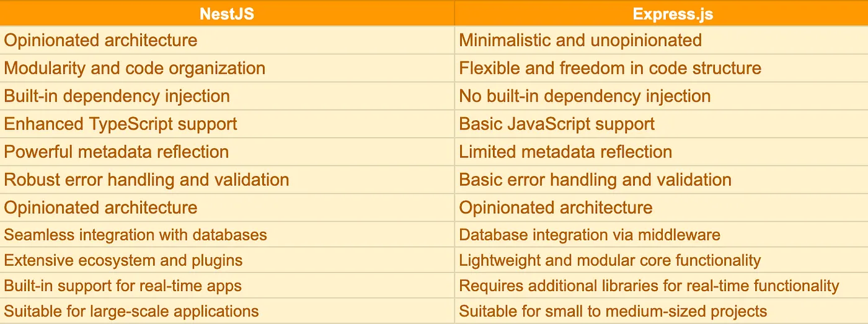This screenshot has height=324, width=868.
Task: Select 'Seamless integration with databases' cell
Action: coord(227,235)
